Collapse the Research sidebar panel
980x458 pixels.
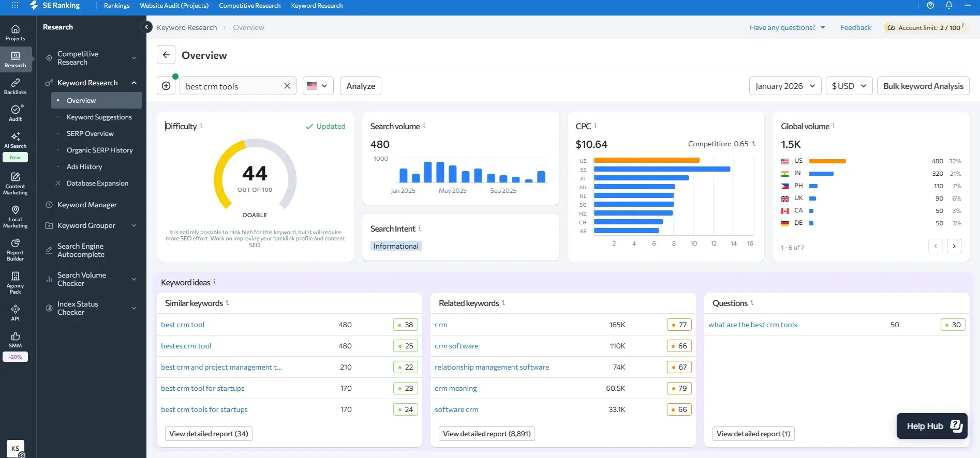[x=146, y=27]
